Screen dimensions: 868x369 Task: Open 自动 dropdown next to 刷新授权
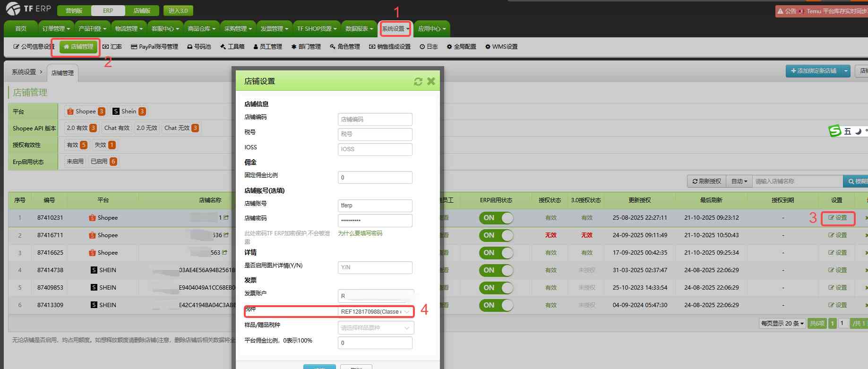(739, 181)
